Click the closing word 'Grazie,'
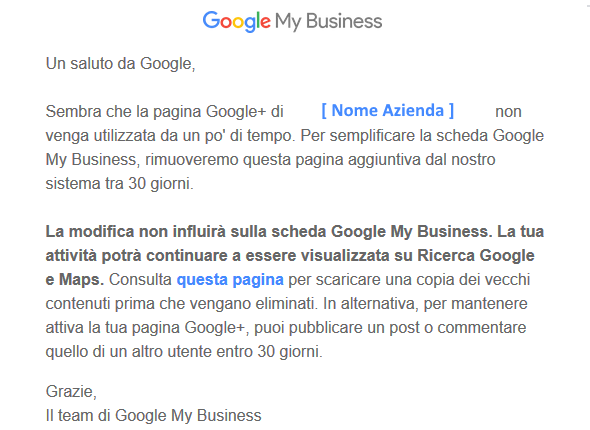Image resolution: width=590 pixels, height=430 pixels. pyautogui.click(x=71, y=392)
